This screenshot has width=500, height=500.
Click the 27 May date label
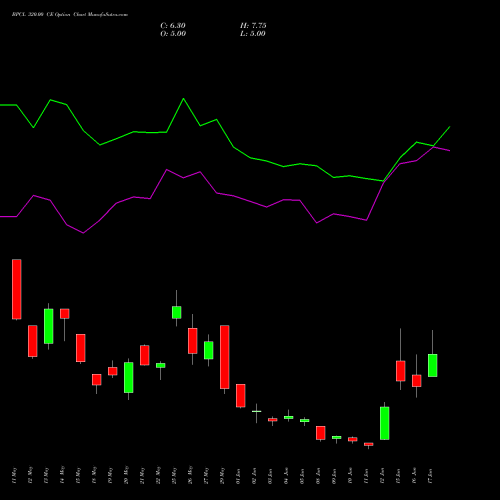click(206, 476)
